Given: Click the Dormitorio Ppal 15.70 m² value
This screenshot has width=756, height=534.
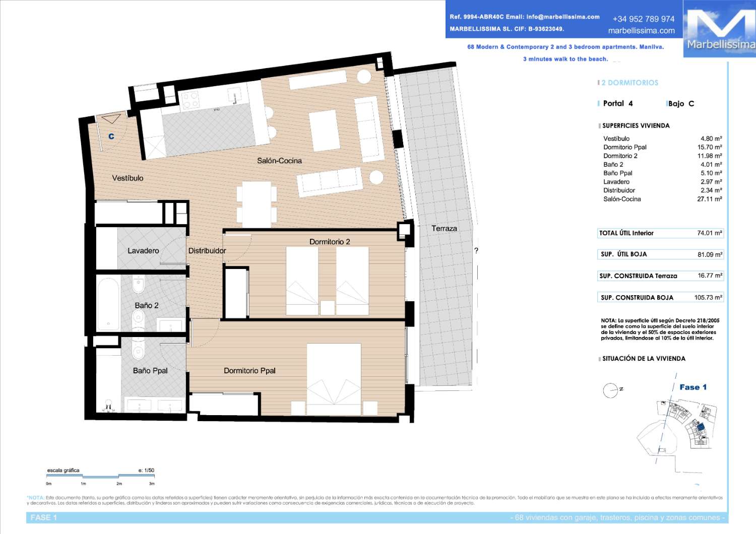Looking at the screenshot, I should (710, 147).
